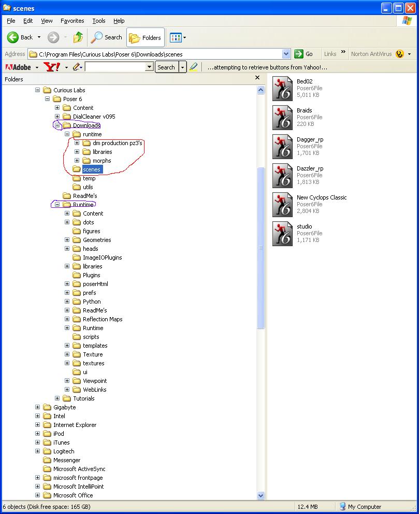Click the Tutorials folder icon

(x=67, y=398)
